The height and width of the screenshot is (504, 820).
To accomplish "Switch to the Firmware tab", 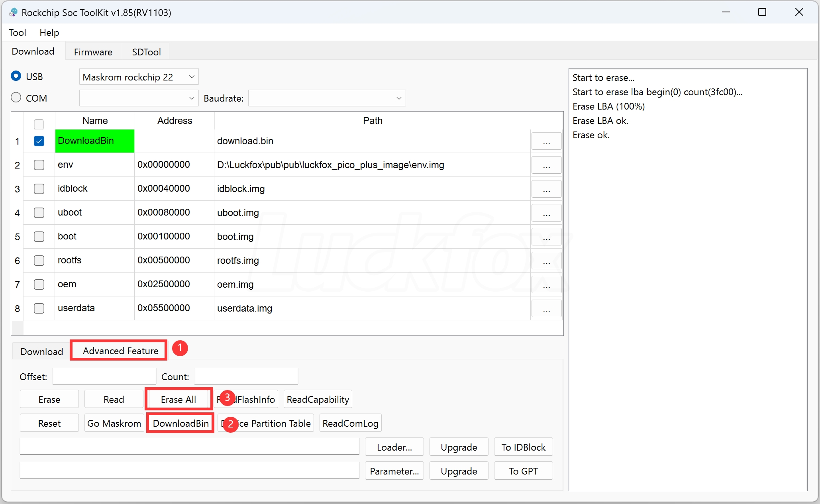I will tap(93, 52).
